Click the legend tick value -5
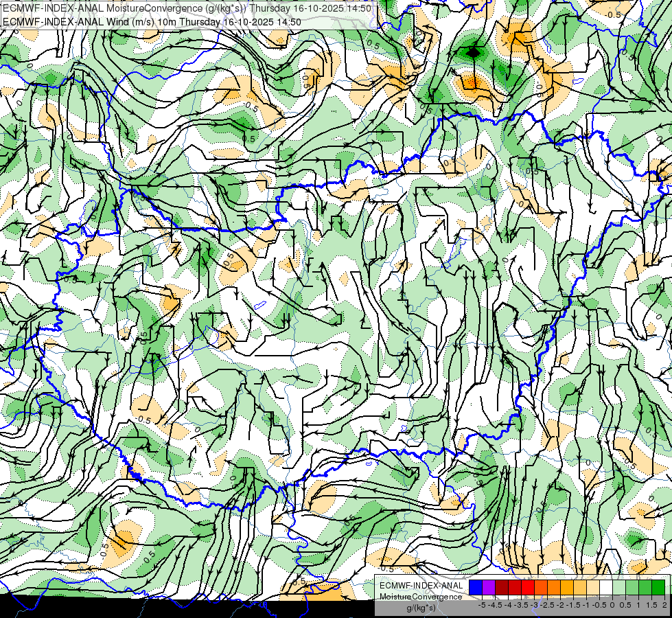The height and width of the screenshot is (618, 672). click(482, 605)
